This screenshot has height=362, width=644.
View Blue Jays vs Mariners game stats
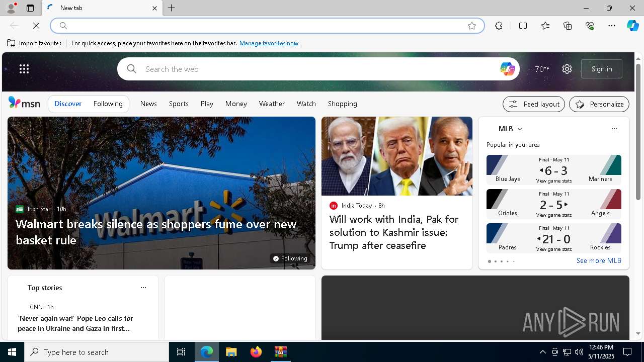(553, 181)
